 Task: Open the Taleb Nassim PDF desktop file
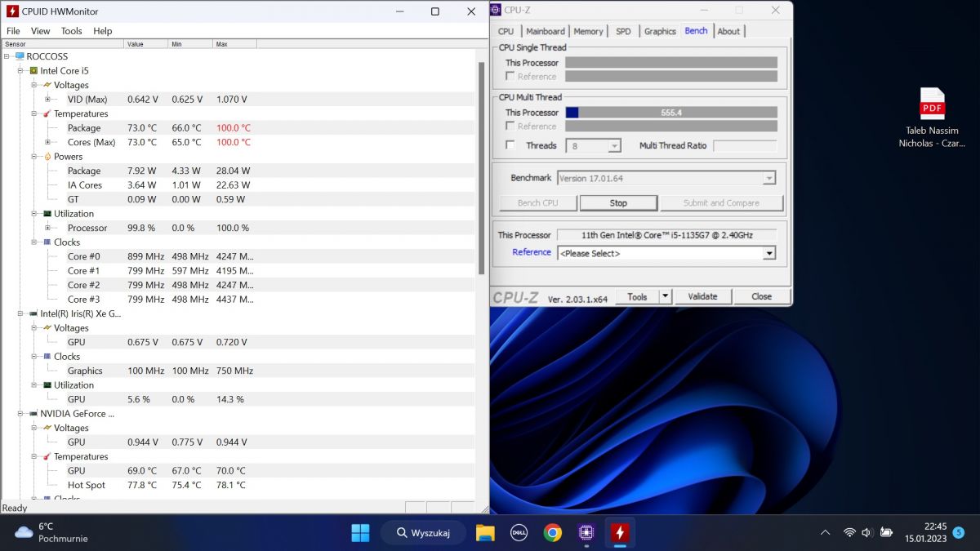click(x=932, y=118)
